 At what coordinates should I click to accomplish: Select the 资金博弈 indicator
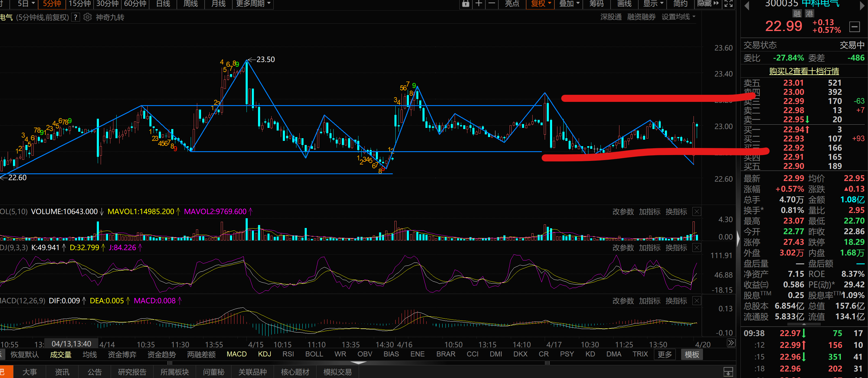click(122, 354)
